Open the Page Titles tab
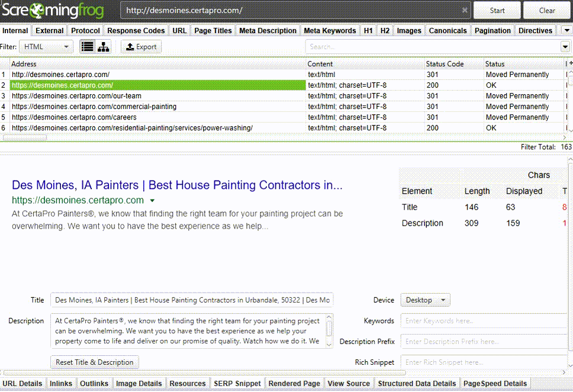The width and height of the screenshot is (573, 392). click(x=213, y=31)
